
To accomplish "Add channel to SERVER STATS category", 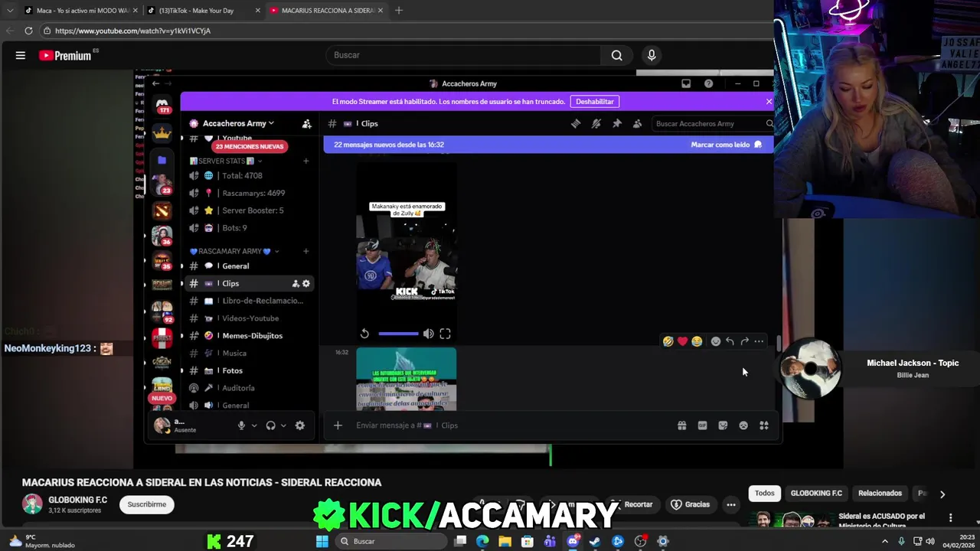I will [306, 161].
